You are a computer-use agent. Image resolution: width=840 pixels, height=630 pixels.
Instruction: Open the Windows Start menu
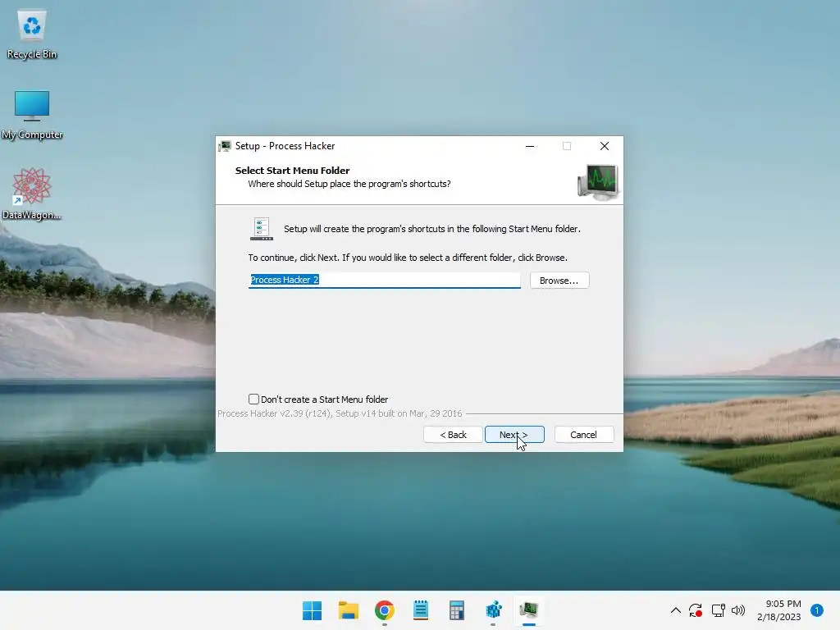(312, 610)
